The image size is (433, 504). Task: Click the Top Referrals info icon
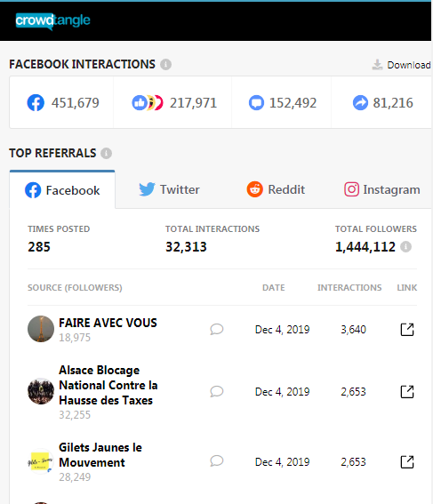[x=107, y=153]
